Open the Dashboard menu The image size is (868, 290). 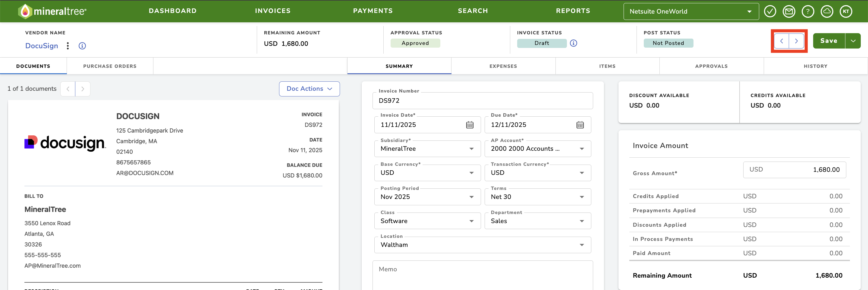(172, 11)
